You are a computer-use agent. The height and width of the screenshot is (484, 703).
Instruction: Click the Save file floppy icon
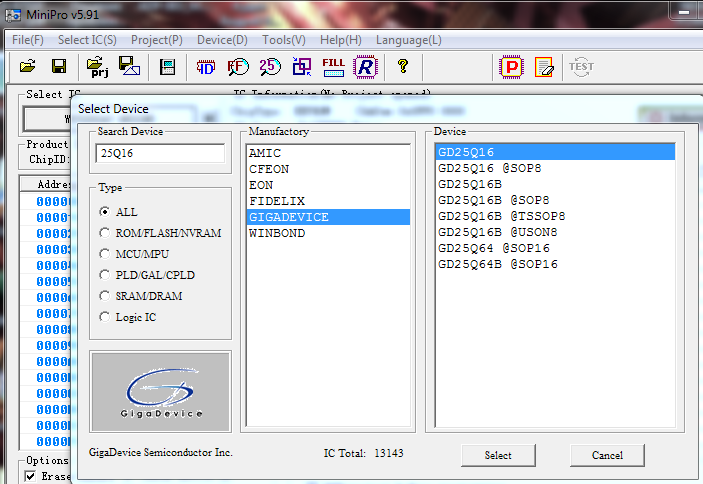pos(59,66)
